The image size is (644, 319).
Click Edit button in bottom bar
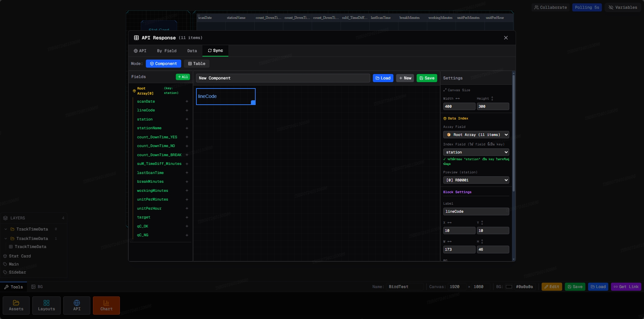pos(552,287)
